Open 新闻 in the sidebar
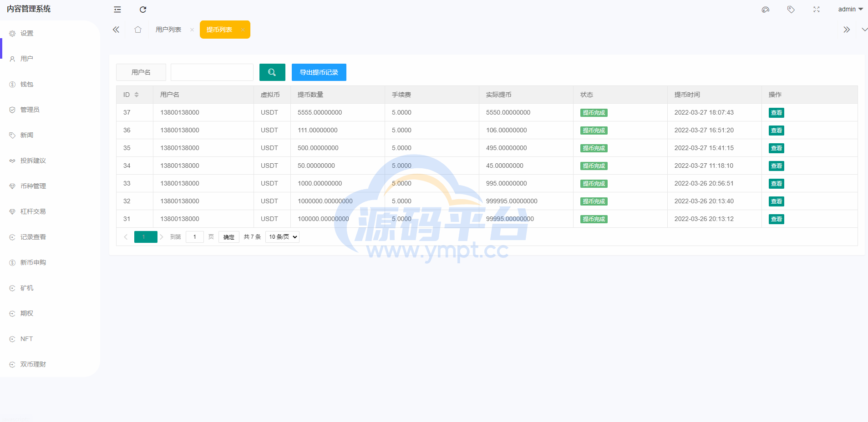 coord(50,135)
